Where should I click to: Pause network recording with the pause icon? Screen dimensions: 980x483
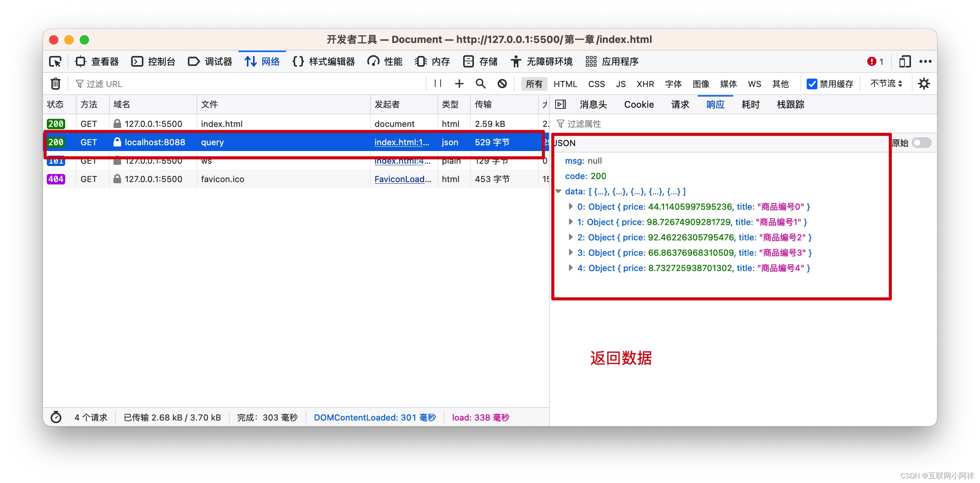pyautogui.click(x=438, y=84)
